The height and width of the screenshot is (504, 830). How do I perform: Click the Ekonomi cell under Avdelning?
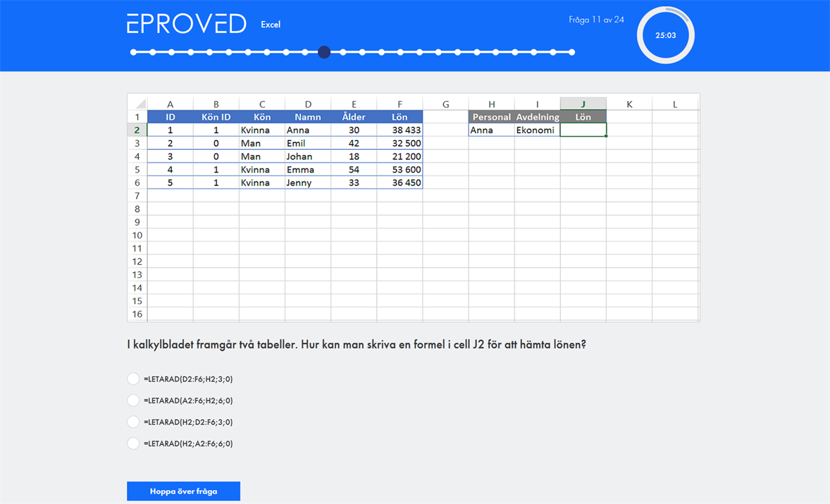click(537, 130)
